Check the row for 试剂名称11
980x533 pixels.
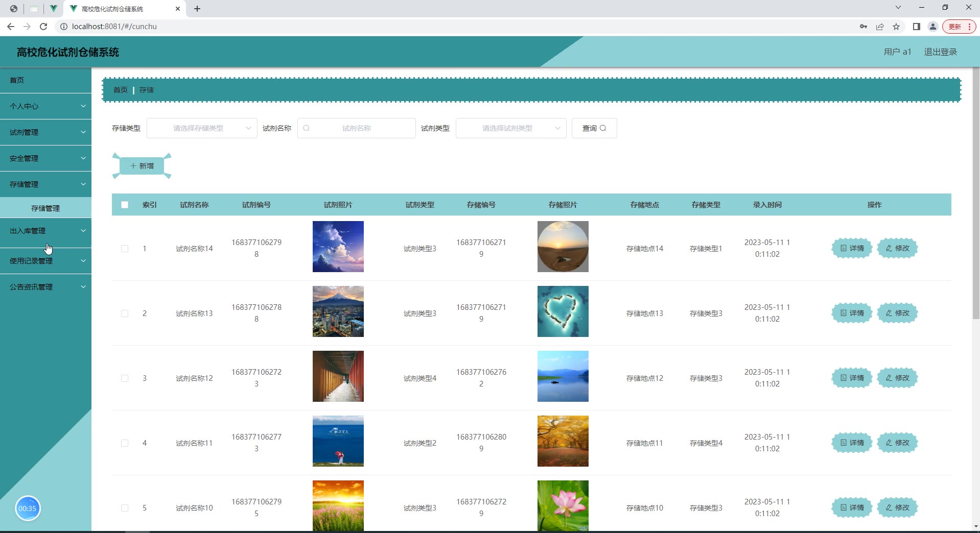click(x=125, y=443)
